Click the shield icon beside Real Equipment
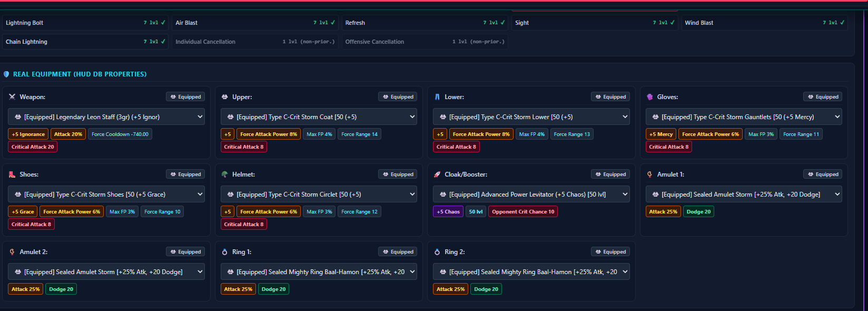Image resolution: width=868 pixels, height=311 pixels. [6, 74]
